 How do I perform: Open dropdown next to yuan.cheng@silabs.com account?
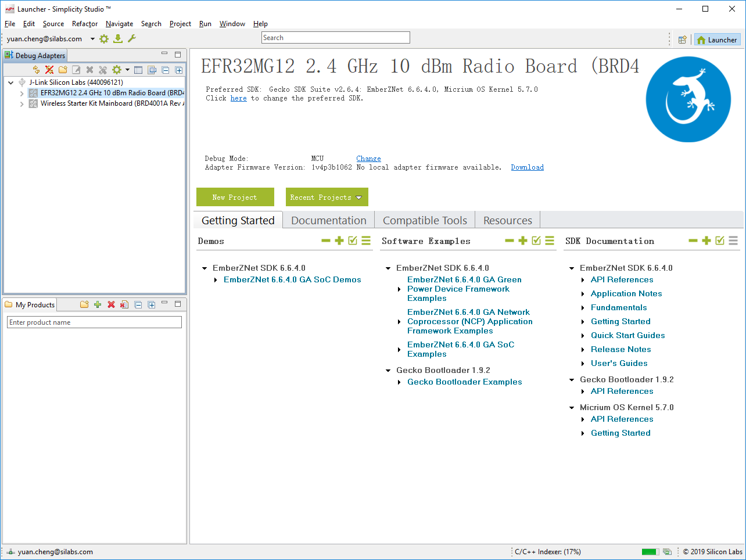coord(92,39)
